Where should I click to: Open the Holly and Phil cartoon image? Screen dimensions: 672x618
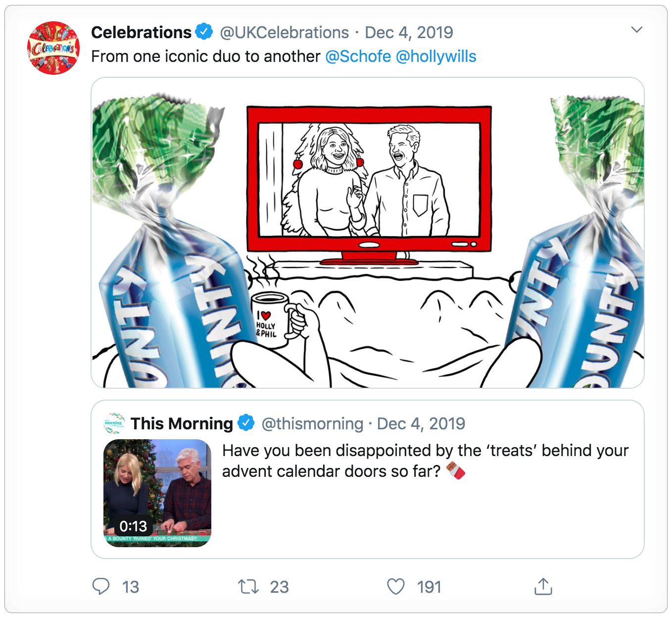[x=368, y=233]
